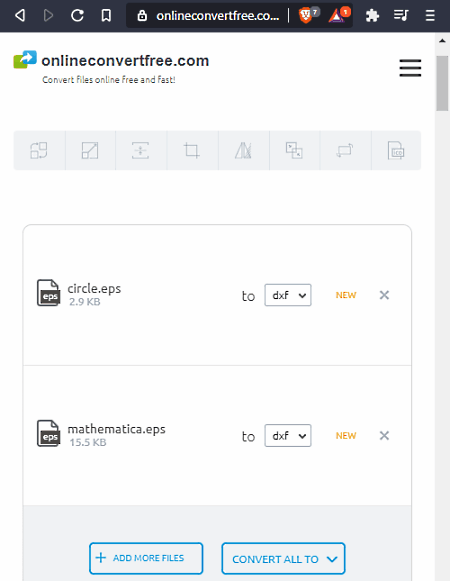
Task: Select the resize image tool icon
Action: point(90,150)
